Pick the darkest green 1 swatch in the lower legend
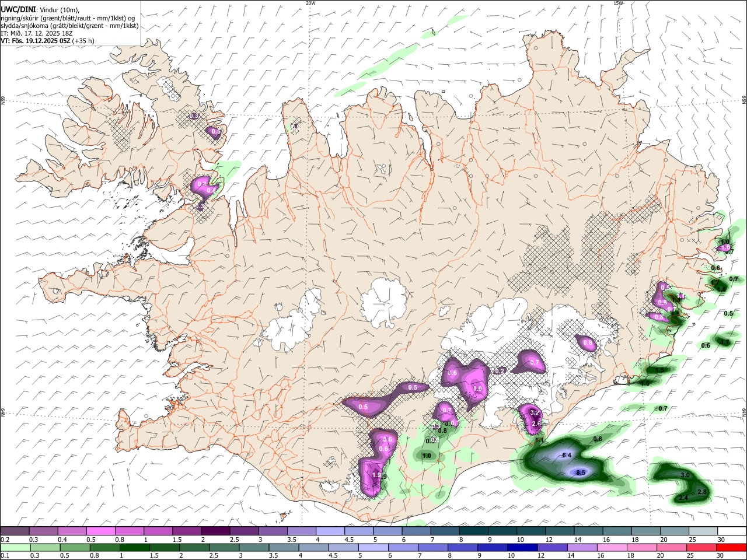The height and width of the screenshot is (560, 747). tap(134, 547)
